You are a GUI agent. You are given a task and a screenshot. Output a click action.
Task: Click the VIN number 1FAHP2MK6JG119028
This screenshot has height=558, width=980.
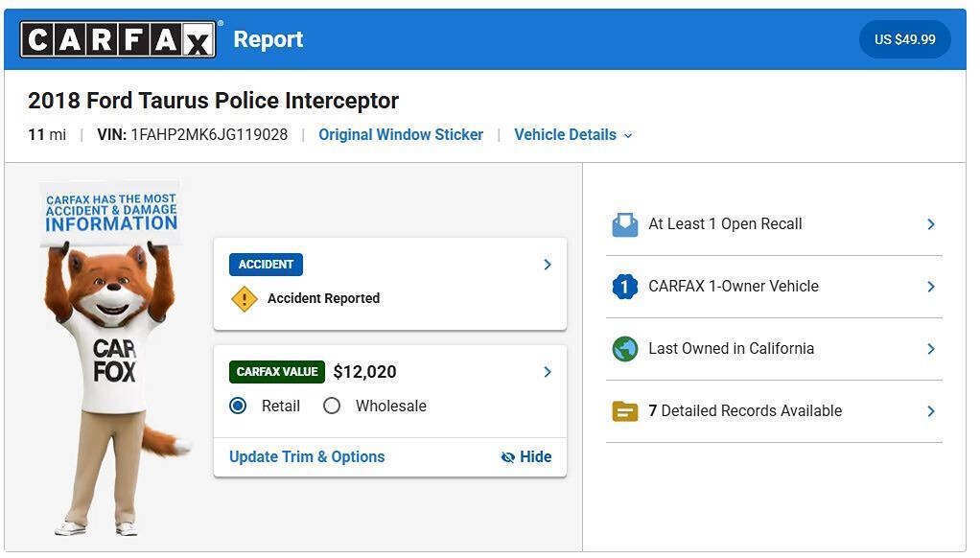point(209,135)
